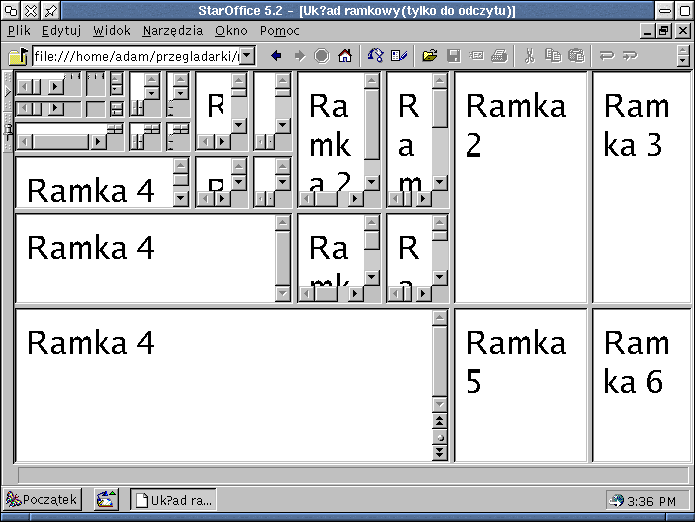Open the Okno menu
Screen dimensions: 695x522
tap(231, 31)
